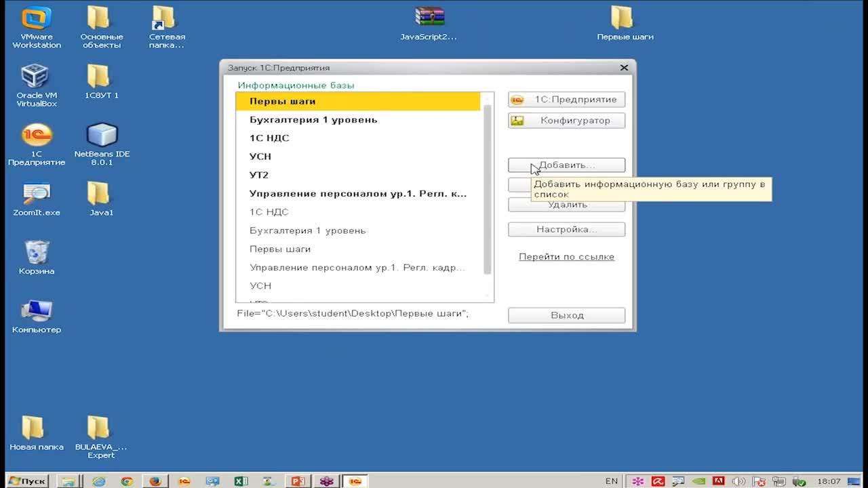Select bold Управление персоналом ур.1. Регл. к... entry

pos(357,194)
